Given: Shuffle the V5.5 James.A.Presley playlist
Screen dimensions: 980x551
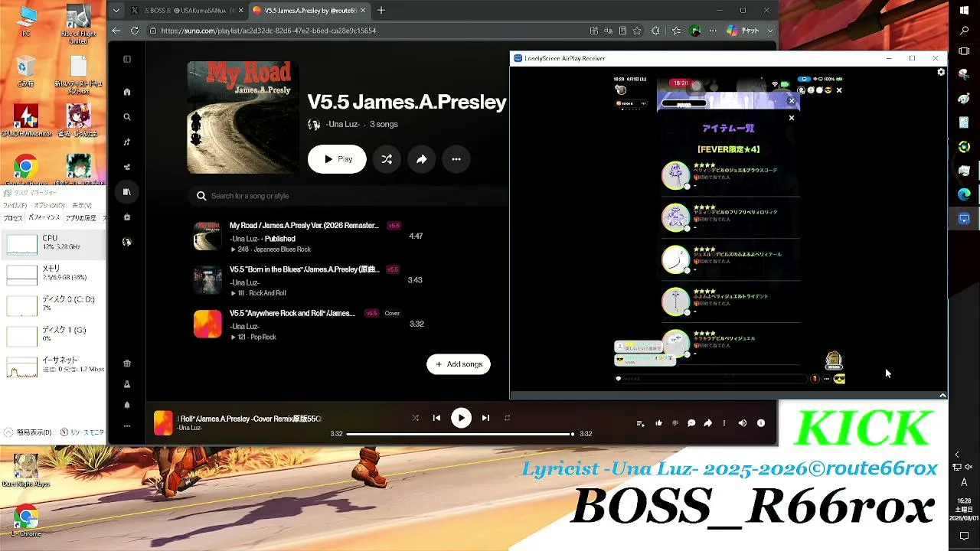Looking at the screenshot, I should tap(387, 159).
